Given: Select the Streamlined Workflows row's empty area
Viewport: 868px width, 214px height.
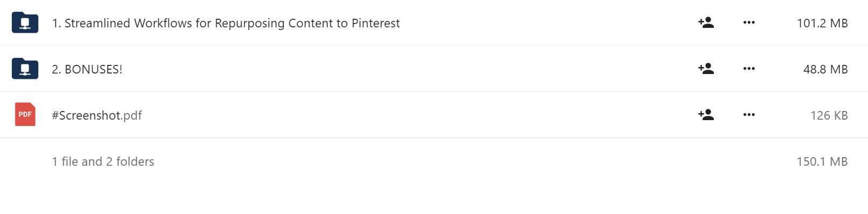Looking at the screenshot, I should click(548, 23).
